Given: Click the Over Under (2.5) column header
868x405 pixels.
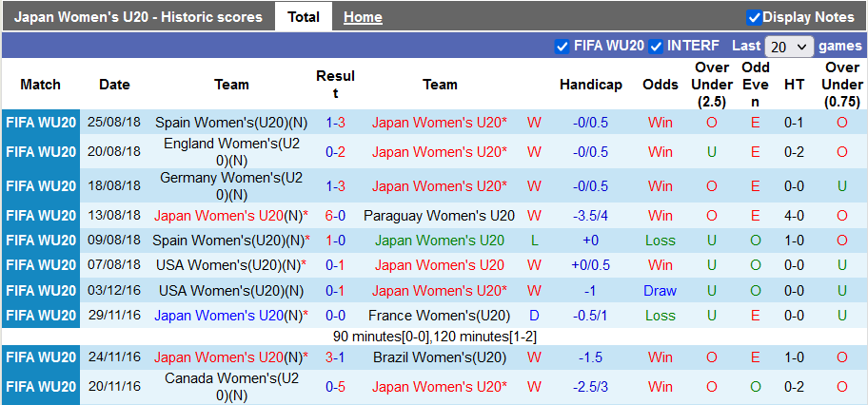Looking at the screenshot, I should click(x=712, y=85).
